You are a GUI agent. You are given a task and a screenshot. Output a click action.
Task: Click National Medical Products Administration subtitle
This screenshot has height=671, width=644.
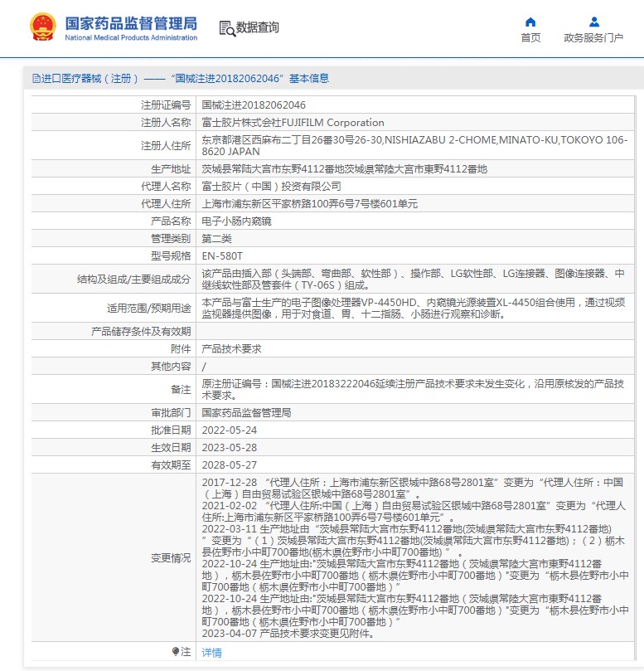tap(131, 37)
